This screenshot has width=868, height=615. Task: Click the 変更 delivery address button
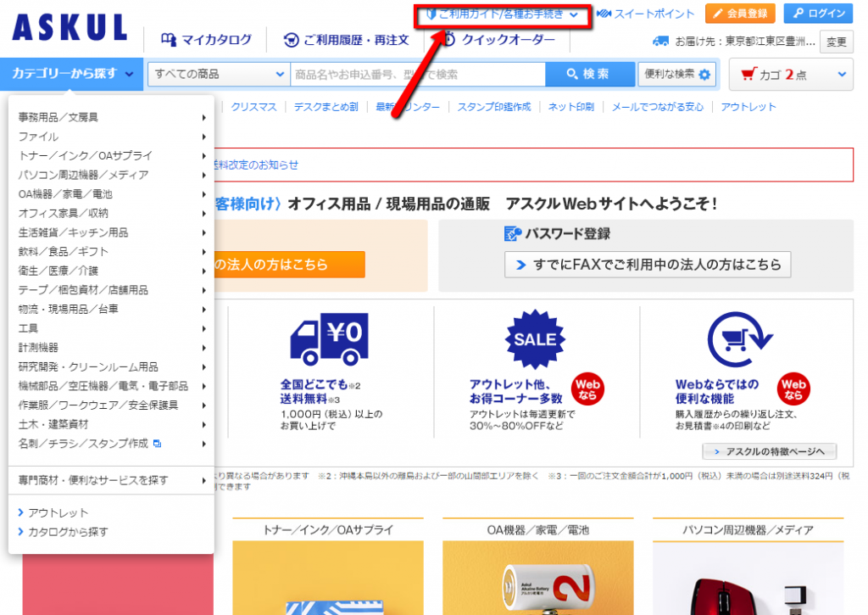tap(837, 42)
